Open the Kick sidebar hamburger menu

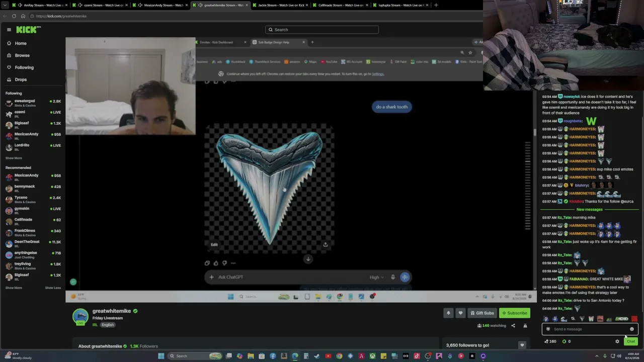coord(9,30)
